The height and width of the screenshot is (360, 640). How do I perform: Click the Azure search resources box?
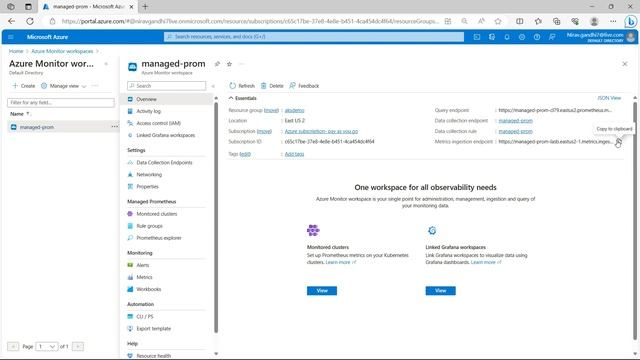pos(314,37)
